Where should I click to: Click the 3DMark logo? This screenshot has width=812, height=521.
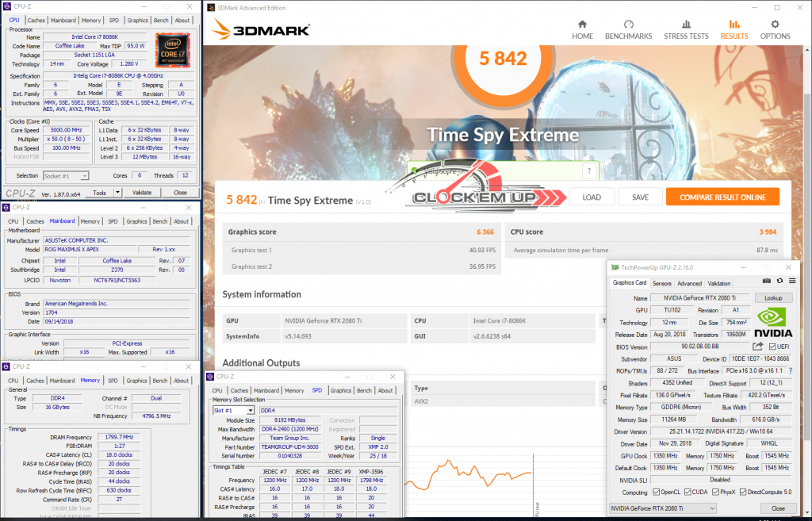[x=261, y=29]
